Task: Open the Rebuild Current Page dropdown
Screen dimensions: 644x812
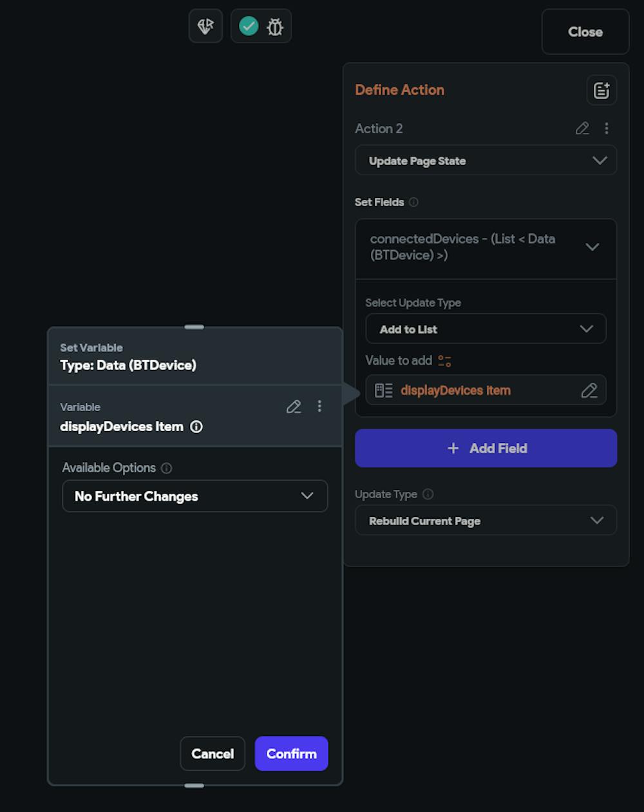Action: pyautogui.click(x=486, y=521)
